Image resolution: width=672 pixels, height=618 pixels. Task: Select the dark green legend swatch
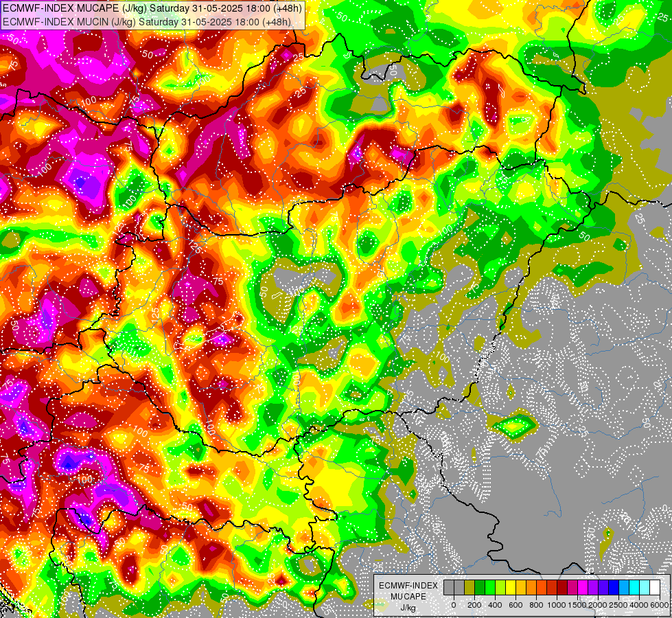click(x=480, y=587)
